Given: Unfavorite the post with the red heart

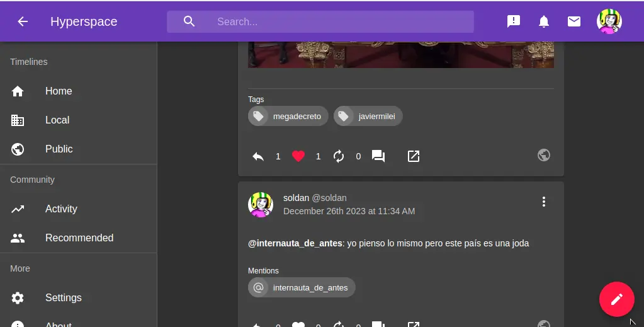Looking at the screenshot, I should [x=298, y=156].
